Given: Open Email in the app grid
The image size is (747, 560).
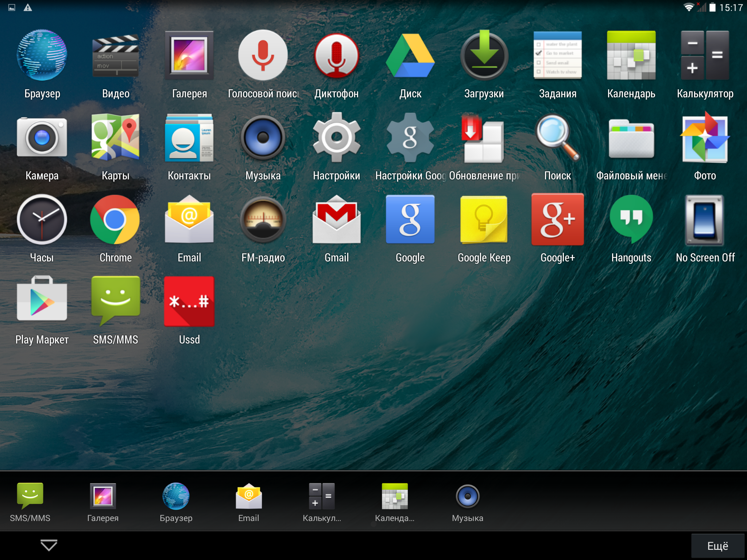Looking at the screenshot, I should click(x=189, y=229).
